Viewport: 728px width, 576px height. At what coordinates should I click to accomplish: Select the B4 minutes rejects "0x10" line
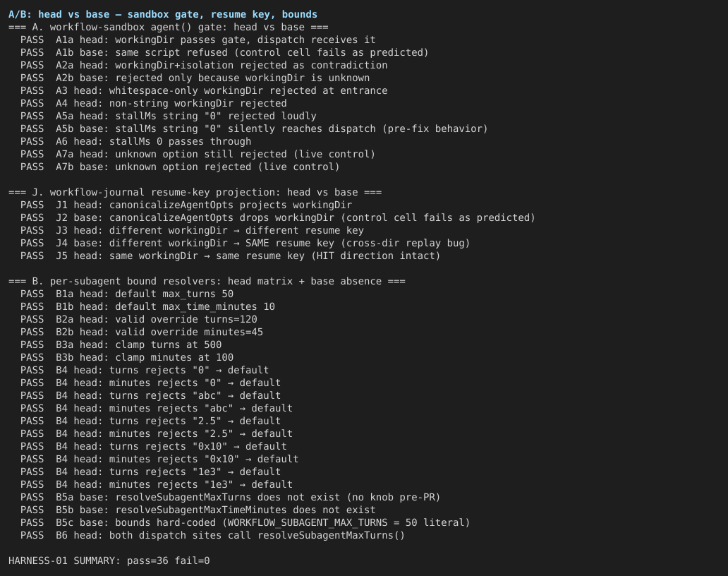[x=159, y=459]
